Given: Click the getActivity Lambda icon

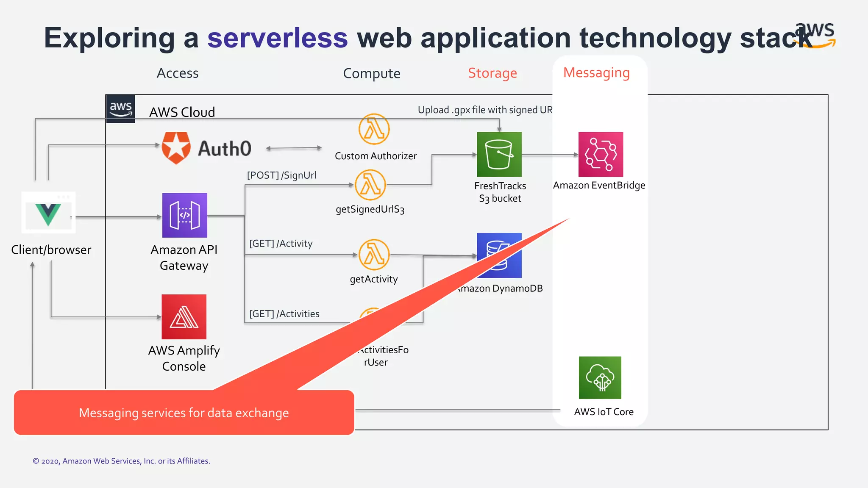Looking at the screenshot, I should click(x=374, y=255).
